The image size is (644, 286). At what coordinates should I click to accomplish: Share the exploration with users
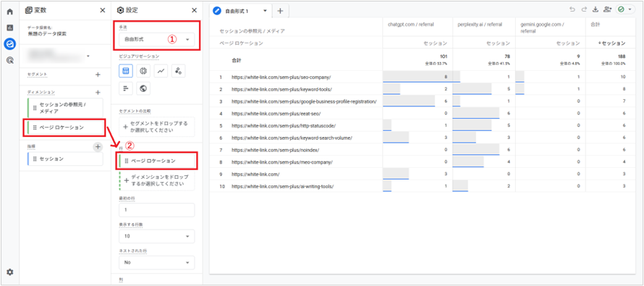point(608,9)
